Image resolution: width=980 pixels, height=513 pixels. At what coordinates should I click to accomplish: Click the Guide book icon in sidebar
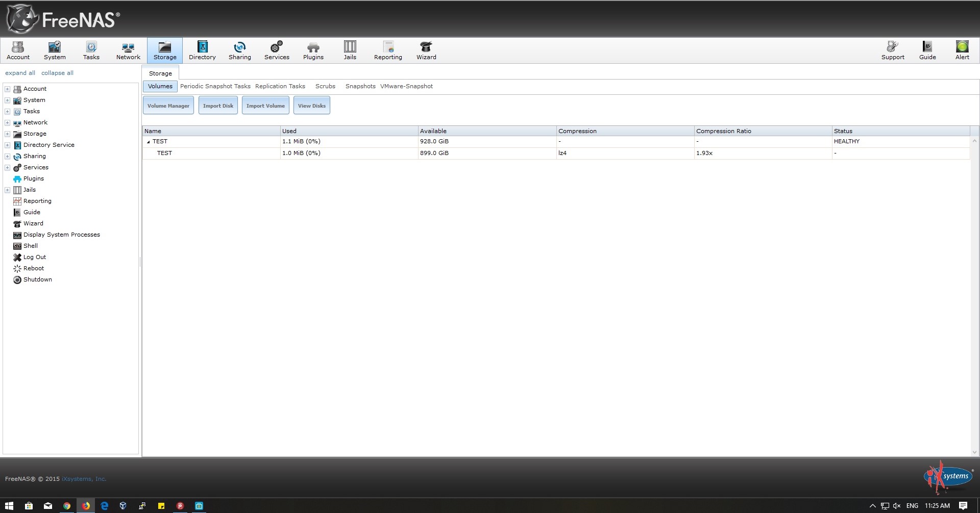click(x=17, y=212)
